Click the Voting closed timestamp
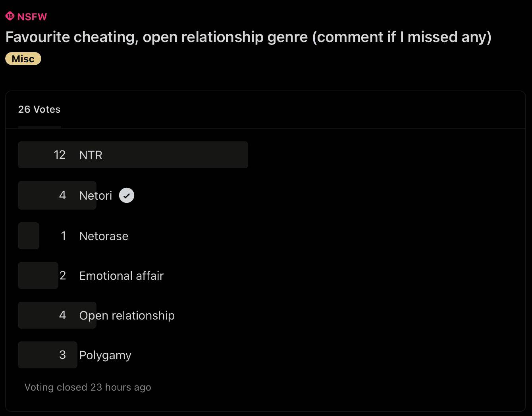This screenshot has width=532, height=416. (88, 387)
